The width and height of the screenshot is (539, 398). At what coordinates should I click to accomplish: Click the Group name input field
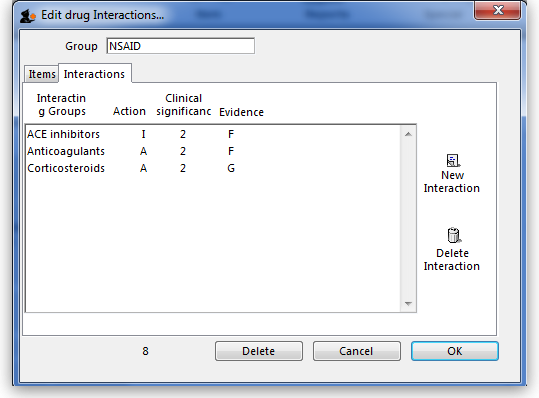(180, 46)
